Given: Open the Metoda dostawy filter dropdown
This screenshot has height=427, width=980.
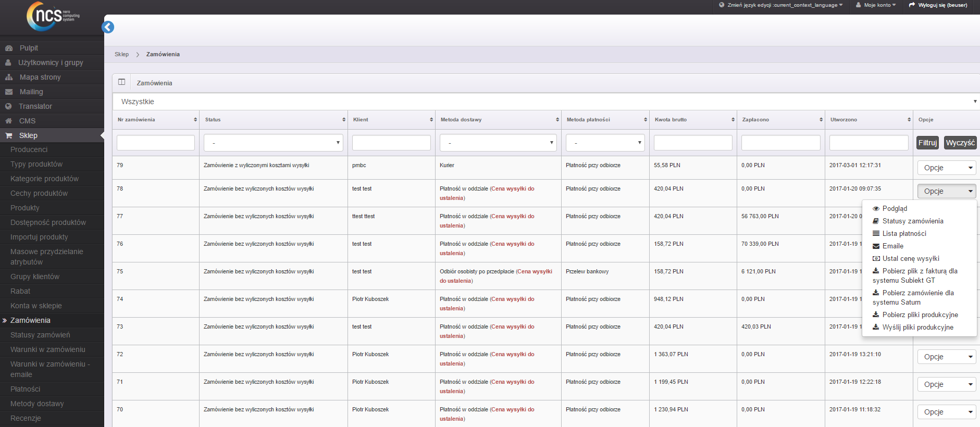Looking at the screenshot, I should (498, 143).
